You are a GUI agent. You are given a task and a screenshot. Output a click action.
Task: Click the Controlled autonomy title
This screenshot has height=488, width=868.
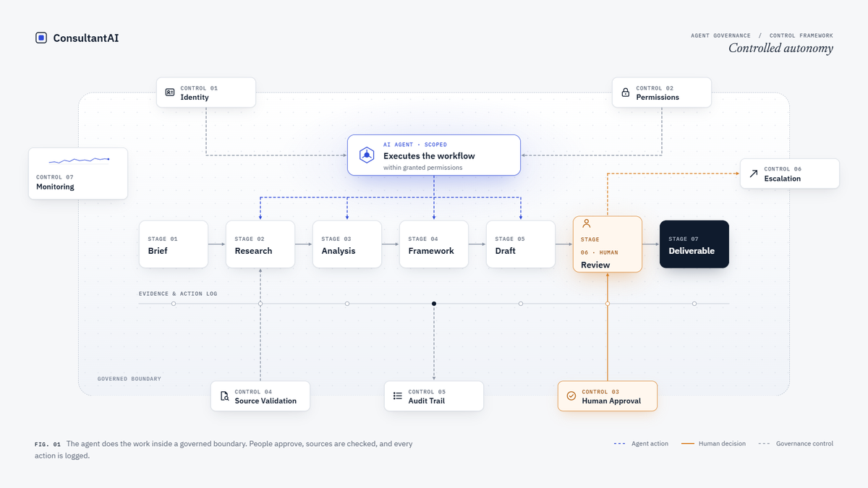[780, 48]
